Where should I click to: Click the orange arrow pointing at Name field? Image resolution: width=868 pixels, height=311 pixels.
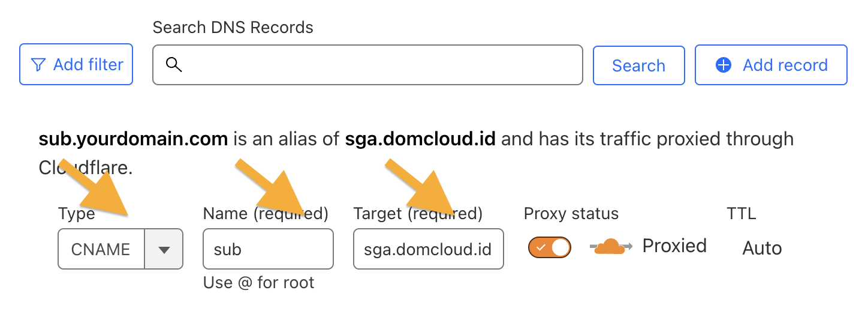(x=273, y=188)
